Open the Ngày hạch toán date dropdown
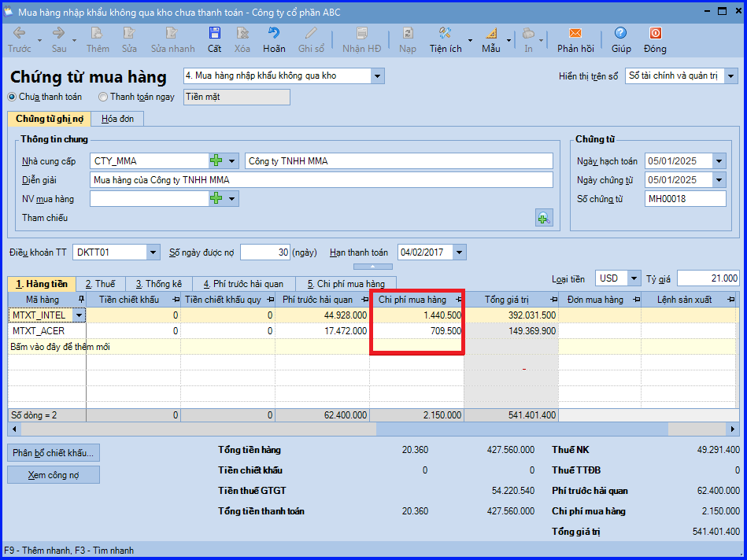Viewport: 747px width, 560px height. [x=719, y=161]
